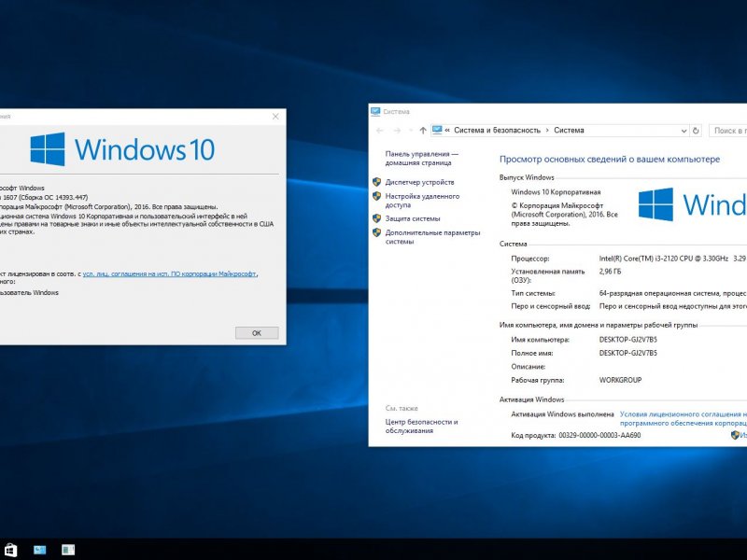Image resolution: width=747 pixels, height=560 pixels.
Task: Click the computer icon in the address bar
Action: (x=437, y=130)
